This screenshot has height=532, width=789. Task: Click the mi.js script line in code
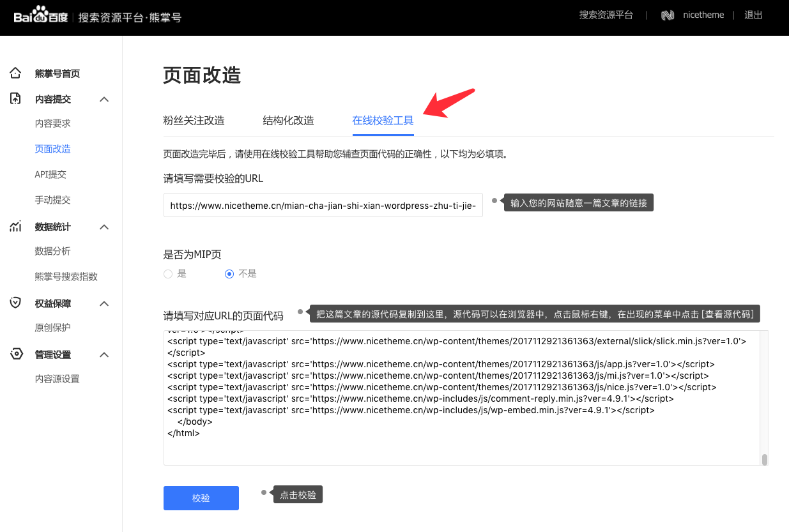pyautogui.click(x=438, y=376)
